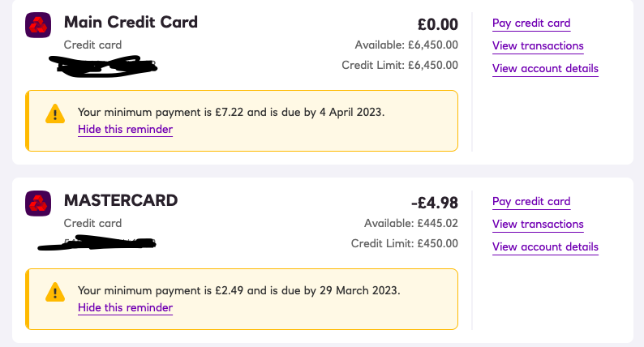Hide this reminder for the £7.22 payment

[125, 130]
